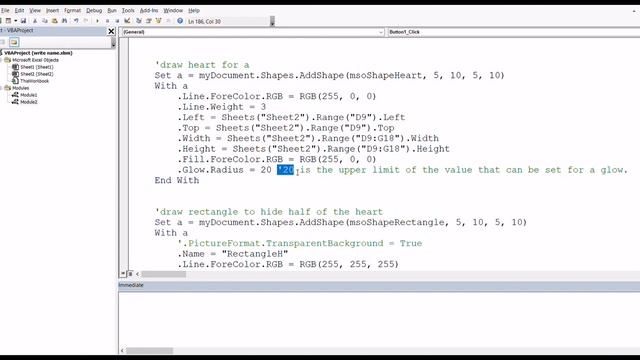Select Sheet1 (Sheet1) in project tree
Image resolution: width=640 pixels, height=360 pixels.
(x=37, y=67)
